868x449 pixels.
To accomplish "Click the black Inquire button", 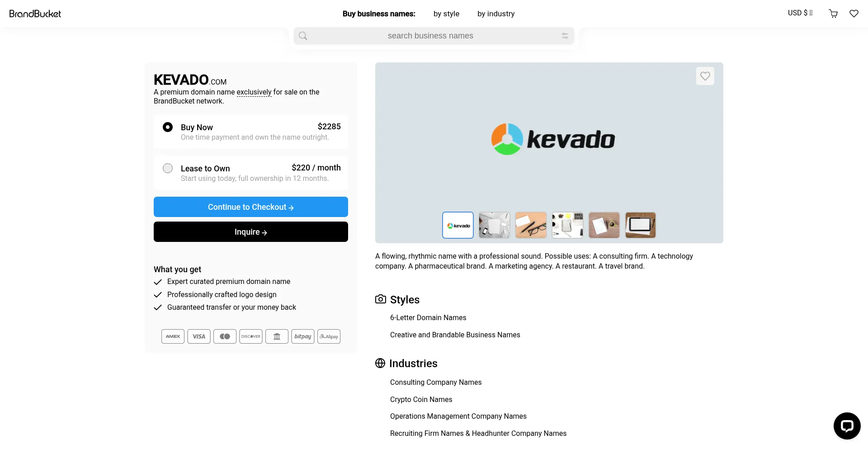I will click(251, 232).
